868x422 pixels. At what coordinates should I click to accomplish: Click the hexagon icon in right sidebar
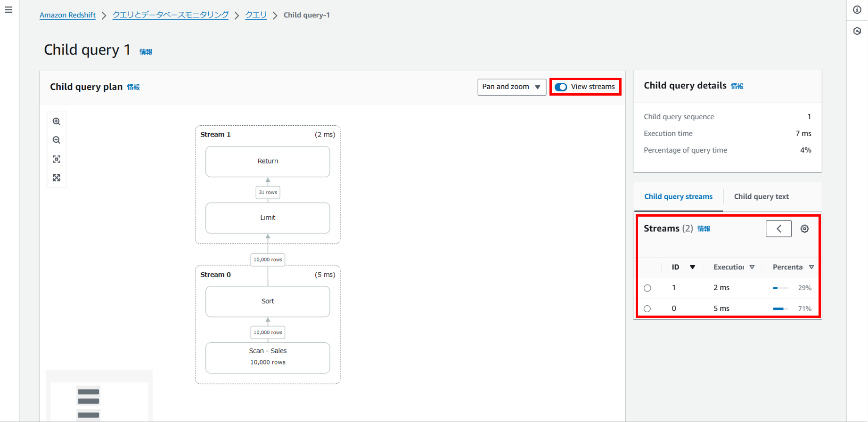(857, 31)
